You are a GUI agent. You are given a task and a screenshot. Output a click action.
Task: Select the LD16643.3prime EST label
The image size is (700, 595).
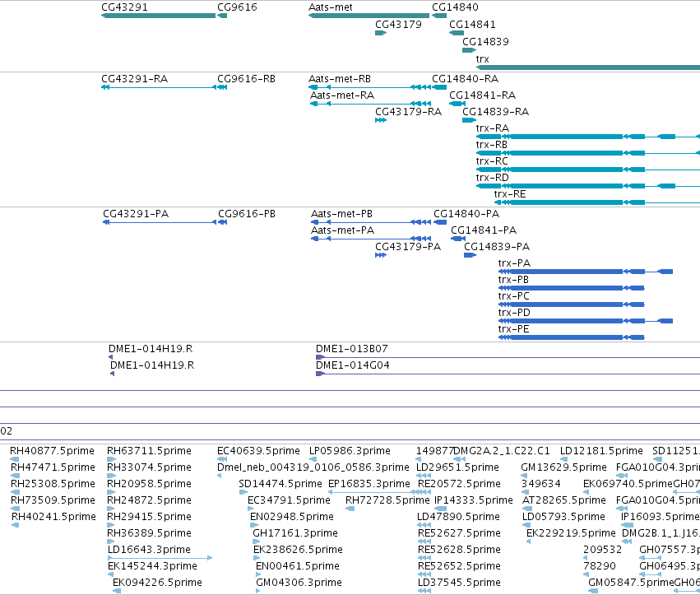click(x=149, y=550)
